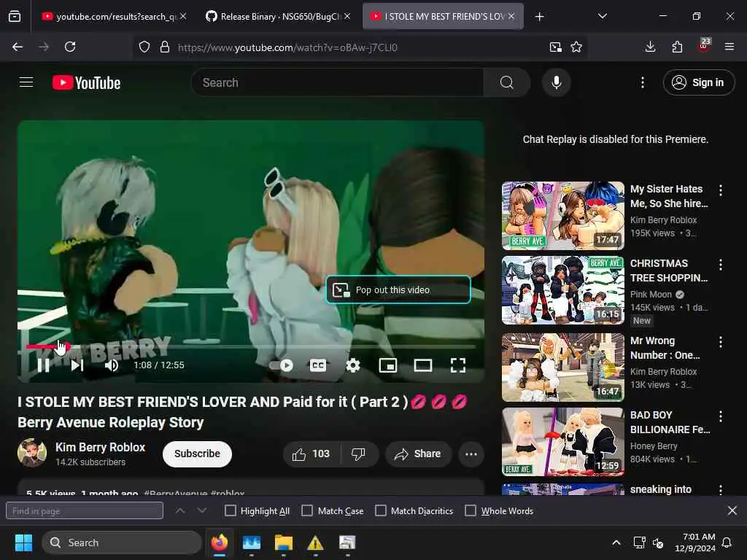Open options menu for BAD BOY BILLIONAIRE
747x560 pixels.
pyautogui.click(x=721, y=416)
